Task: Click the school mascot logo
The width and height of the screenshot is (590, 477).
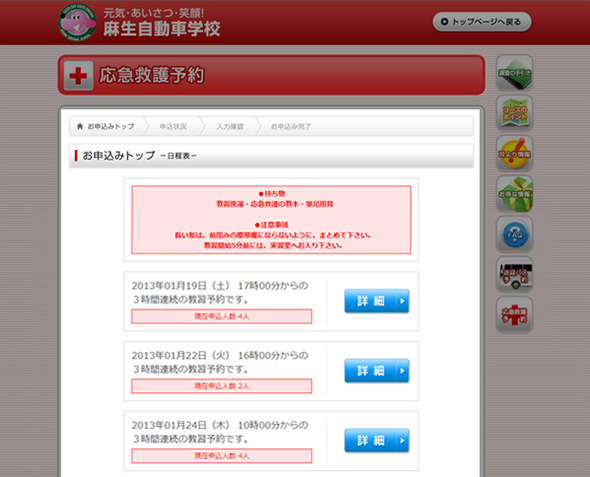Action: 77,22
